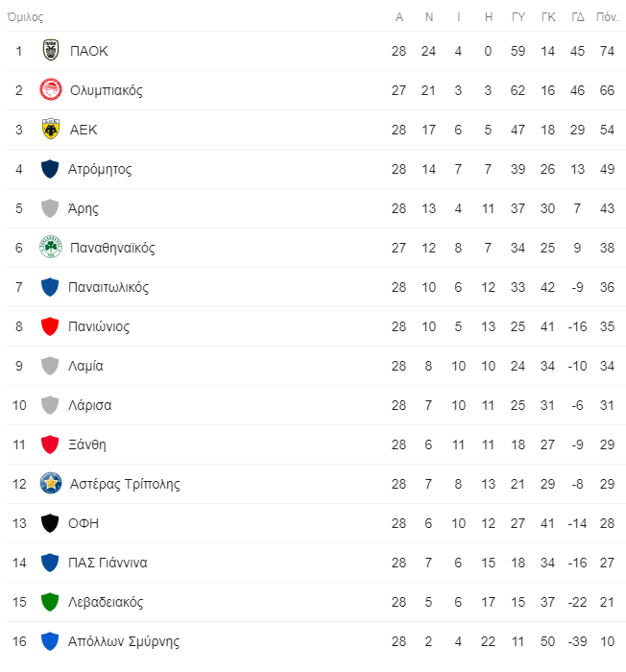Click the Πανιώνιος red shield icon
The width and height of the screenshot is (626, 672).
[51, 326]
